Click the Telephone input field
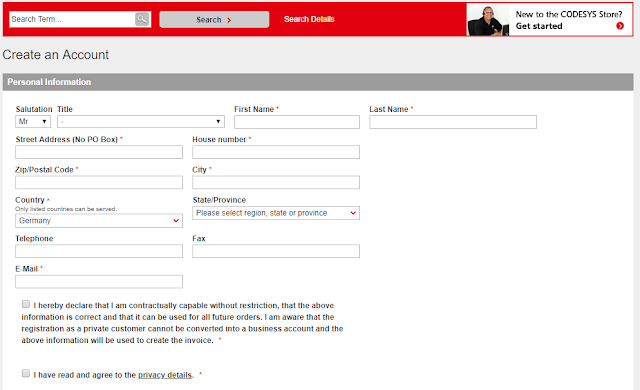 99,251
